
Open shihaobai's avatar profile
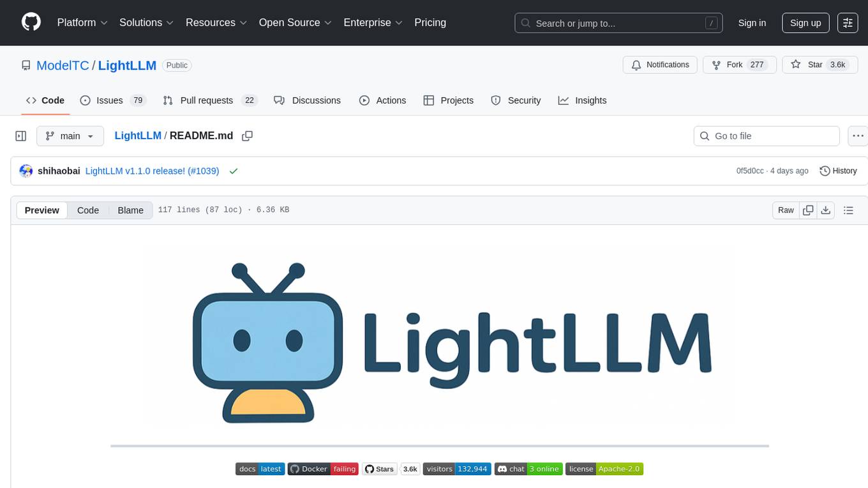point(26,171)
